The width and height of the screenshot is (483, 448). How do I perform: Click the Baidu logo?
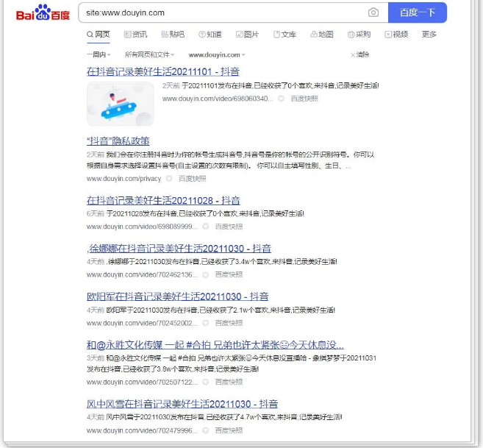tap(43, 13)
